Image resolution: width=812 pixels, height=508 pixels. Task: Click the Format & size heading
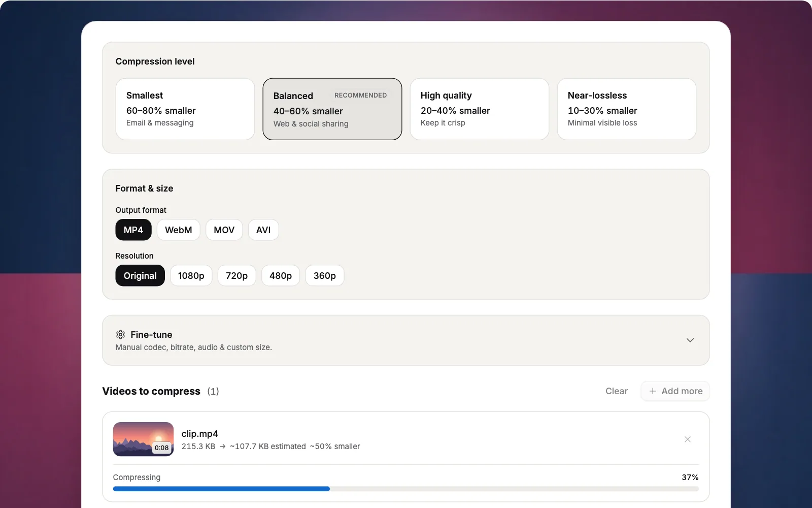(x=145, y=188)
